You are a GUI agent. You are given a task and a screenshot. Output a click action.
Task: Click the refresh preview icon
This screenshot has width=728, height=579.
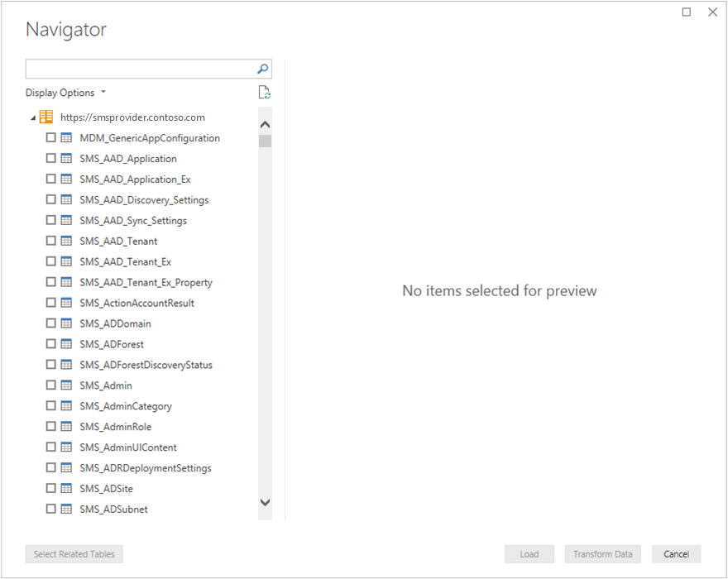tap(265, 92)
